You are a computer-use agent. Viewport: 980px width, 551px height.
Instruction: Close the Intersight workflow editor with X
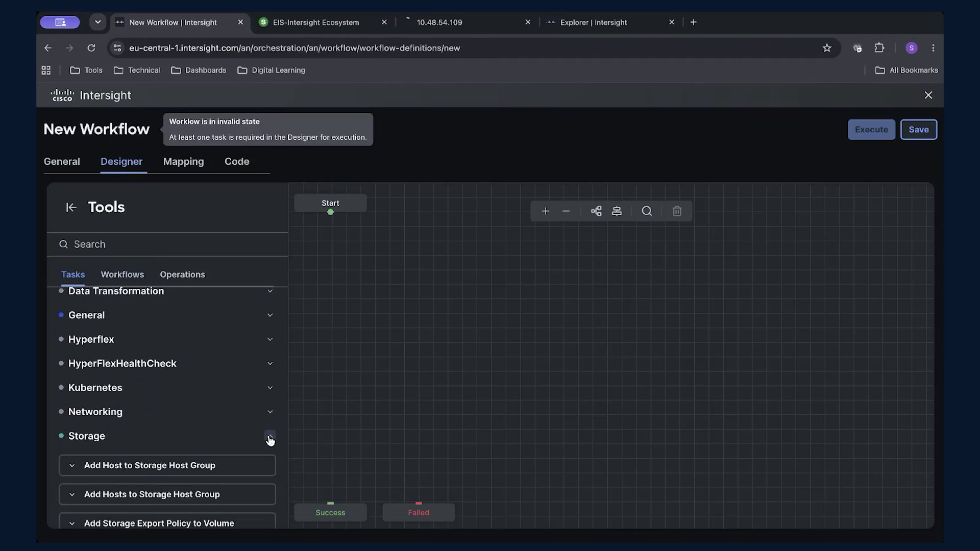pos(928,95)
